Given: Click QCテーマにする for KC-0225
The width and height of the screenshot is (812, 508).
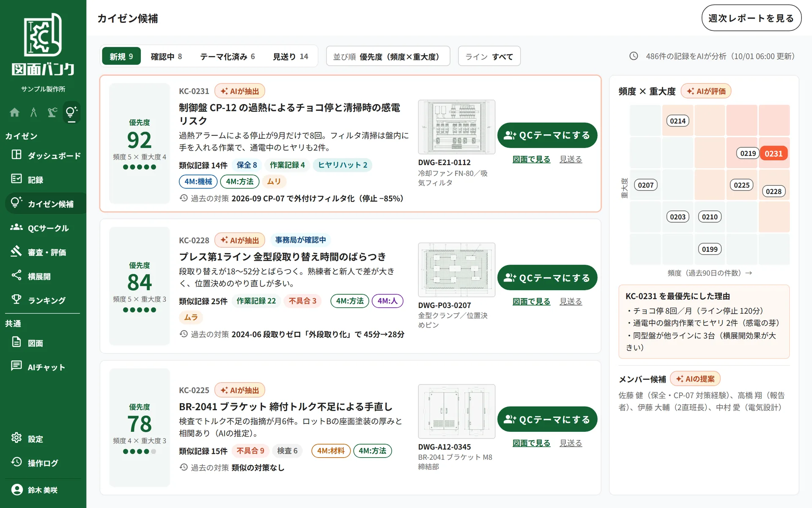Looking at the screenshot, I should [x=547, y=419].
